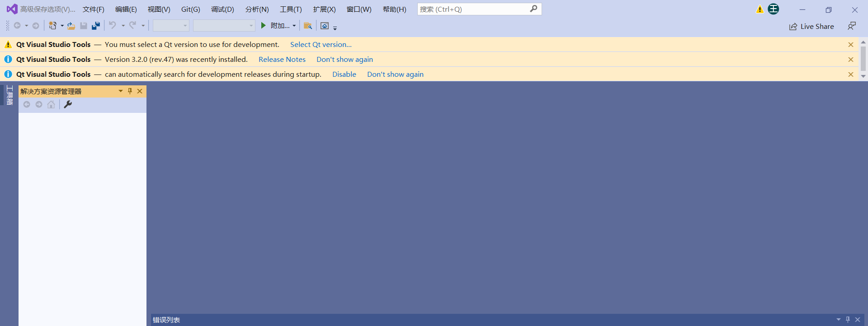The height and width of the screenshot is (326, 868).
Task: Toggle Solution Explorer auto-hide pin
Action: (x=130, y=91)
